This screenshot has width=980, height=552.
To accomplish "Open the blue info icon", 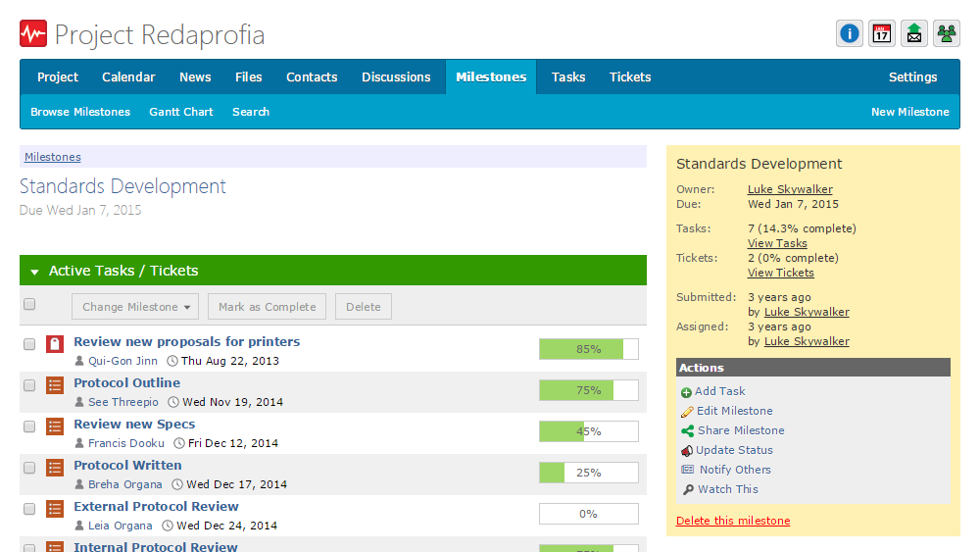I will pyautogui.click(x=849, y=33).
